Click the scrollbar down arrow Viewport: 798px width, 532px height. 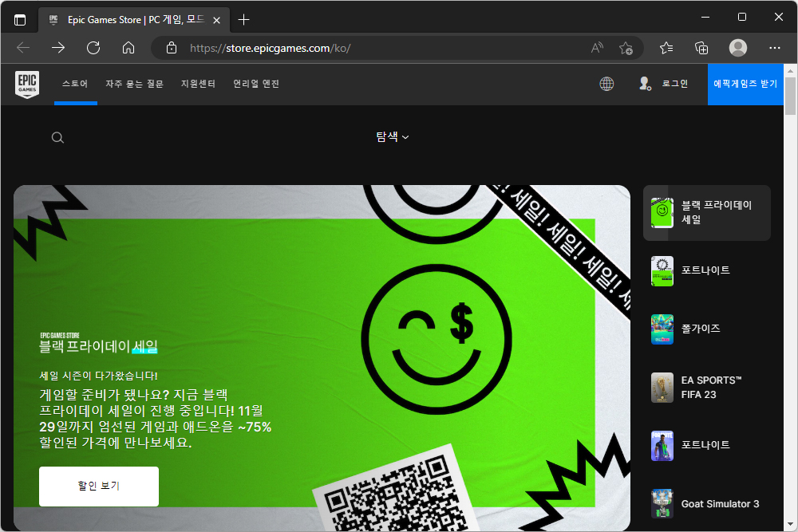790,524
